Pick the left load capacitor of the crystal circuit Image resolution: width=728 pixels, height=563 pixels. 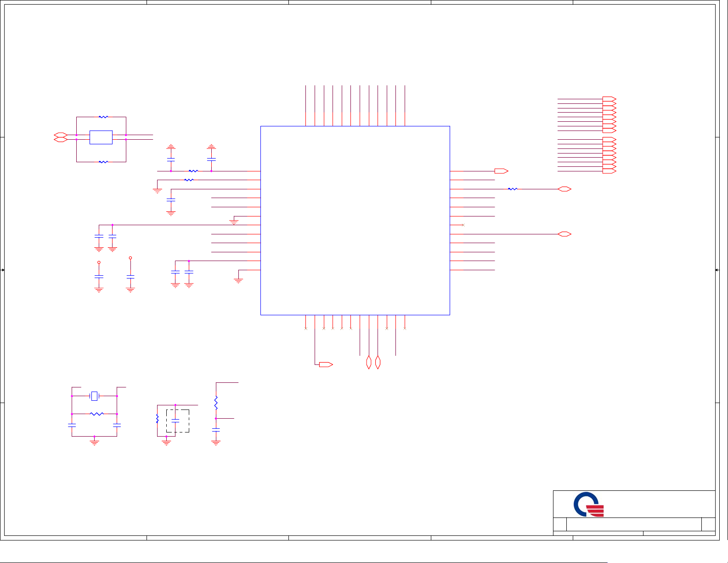tap(72, 425)
